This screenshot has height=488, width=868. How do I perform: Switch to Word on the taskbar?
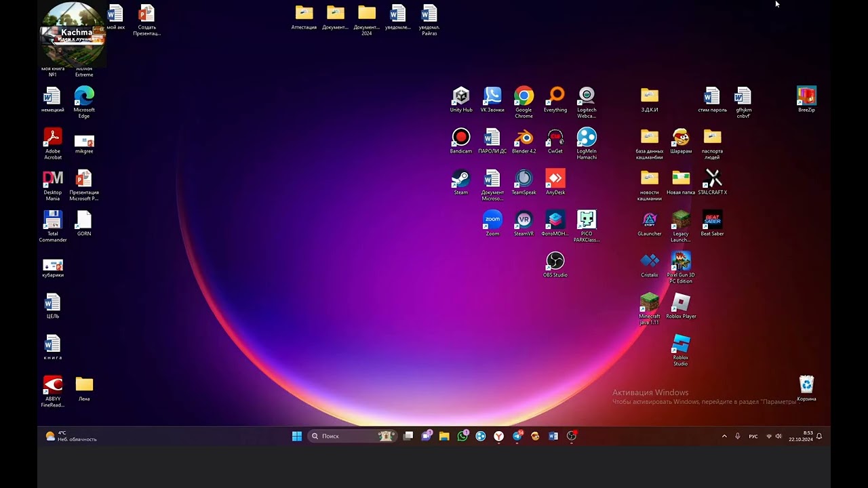tap(553, 436)
